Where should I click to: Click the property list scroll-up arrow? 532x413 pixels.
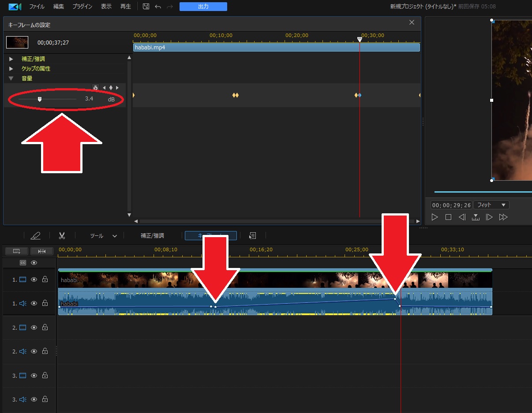129,58
